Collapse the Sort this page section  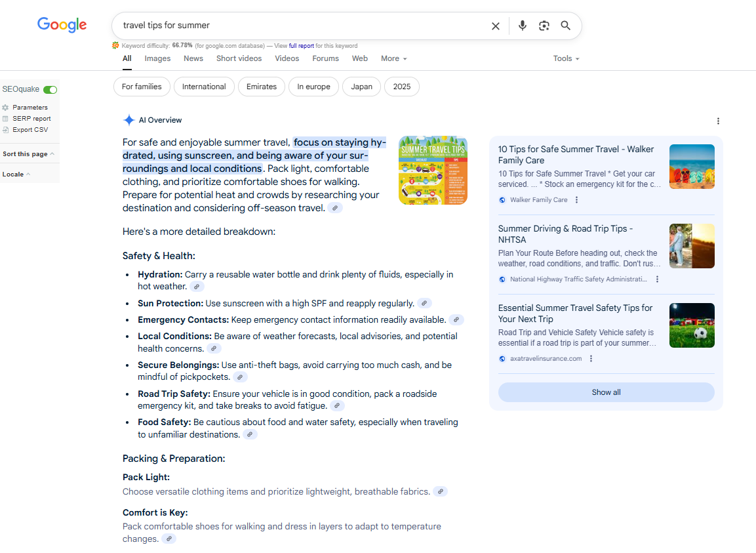pos(29,154)
